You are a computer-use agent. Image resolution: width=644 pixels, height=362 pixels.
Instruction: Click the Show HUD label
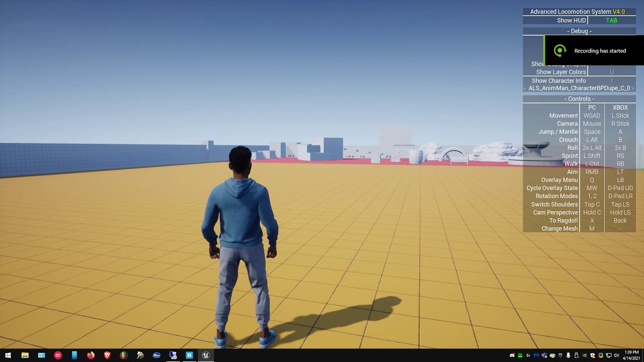coord(572,21)
